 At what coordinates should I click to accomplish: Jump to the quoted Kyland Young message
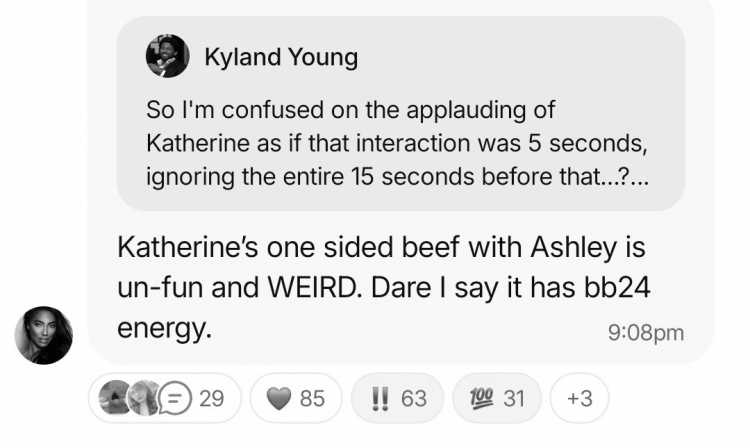pyautogui.click(x=401, y=113)
